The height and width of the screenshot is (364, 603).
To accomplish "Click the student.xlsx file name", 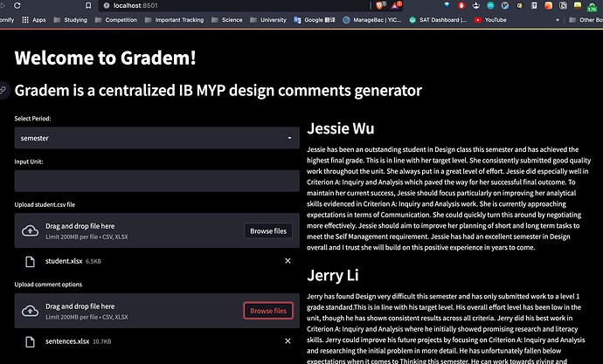I will coord(64,261).
